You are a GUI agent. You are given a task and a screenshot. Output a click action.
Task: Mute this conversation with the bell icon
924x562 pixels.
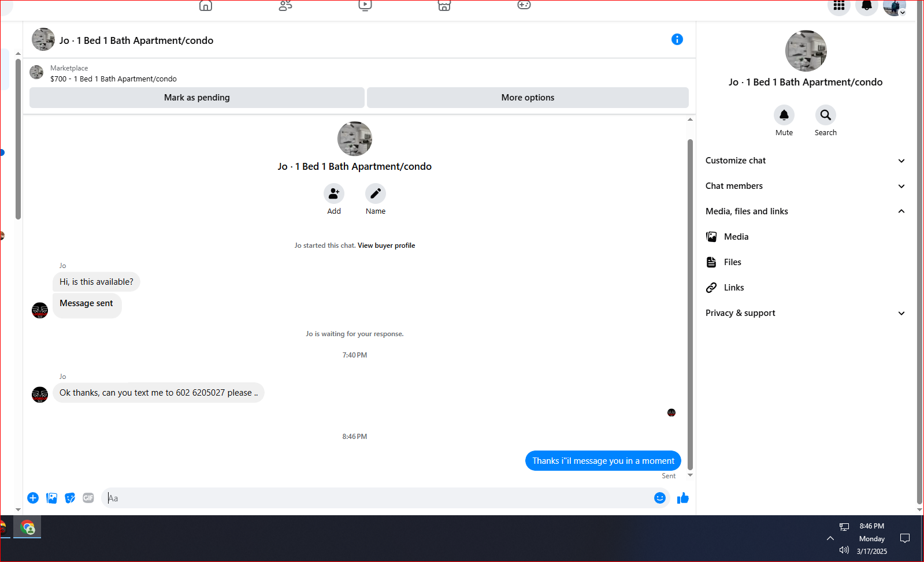(x=784, y=115)
